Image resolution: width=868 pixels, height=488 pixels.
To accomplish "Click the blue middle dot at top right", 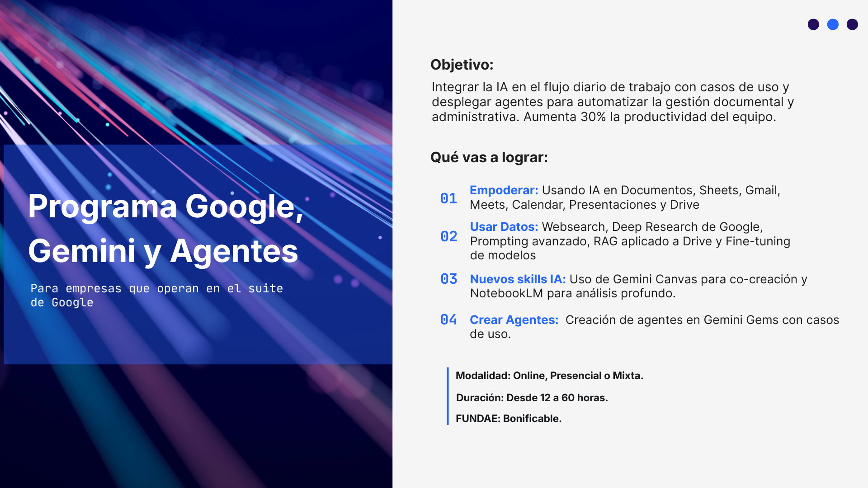I will coord(833,24).
